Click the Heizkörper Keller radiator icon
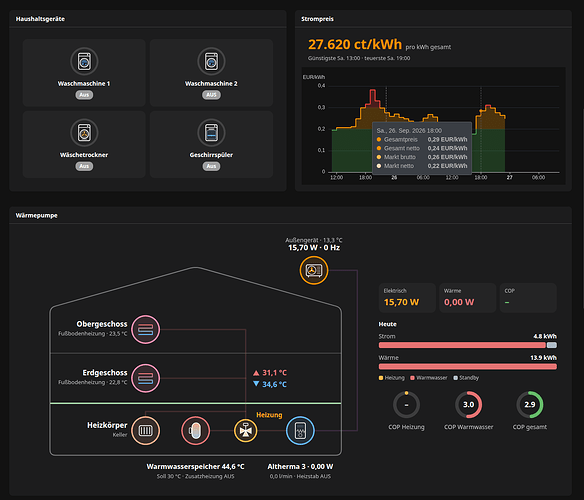The width and height of the screenshot is (584, 500). click(146, 431)
